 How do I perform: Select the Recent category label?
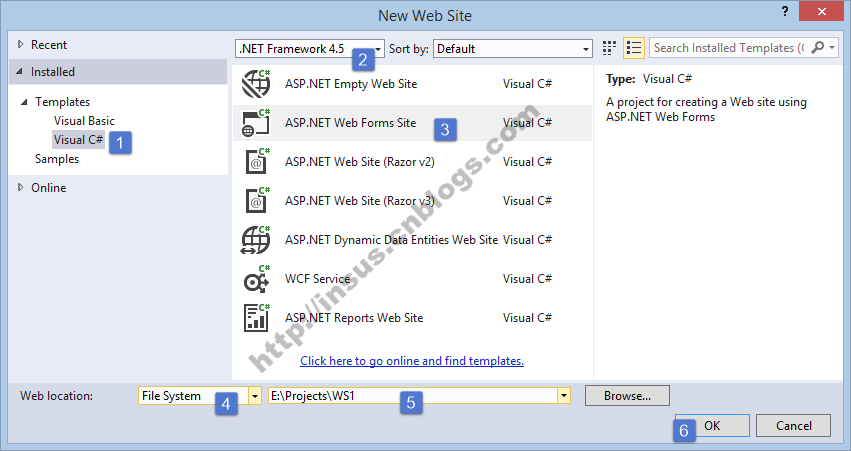(x=49, y=45)
